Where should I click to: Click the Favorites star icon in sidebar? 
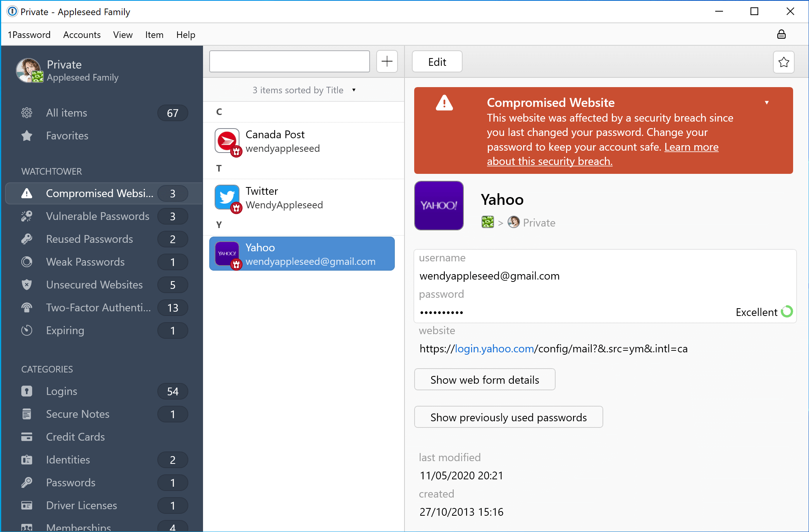[x=27, y=136]
